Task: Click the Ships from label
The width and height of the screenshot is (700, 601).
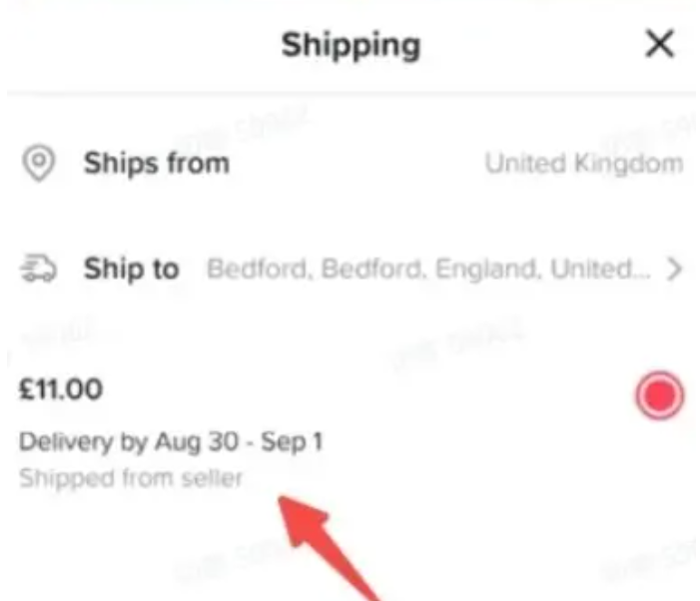Action: tap(156, 164)
